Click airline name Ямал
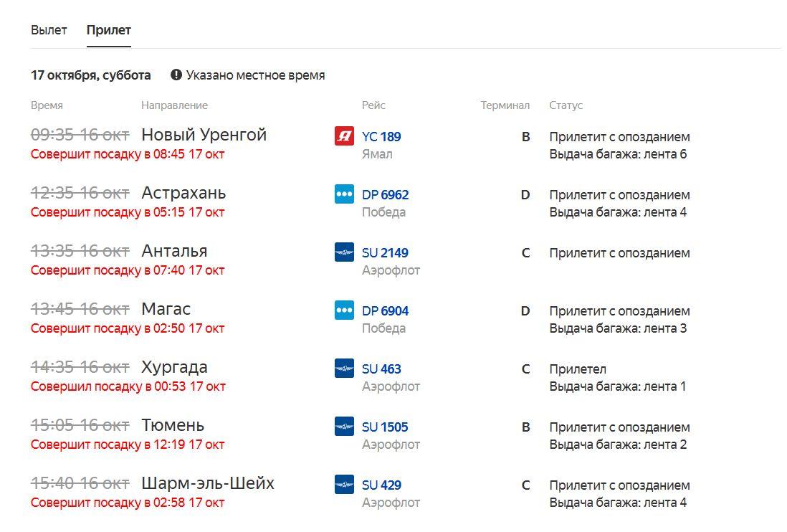 click(x=377, y=154)
